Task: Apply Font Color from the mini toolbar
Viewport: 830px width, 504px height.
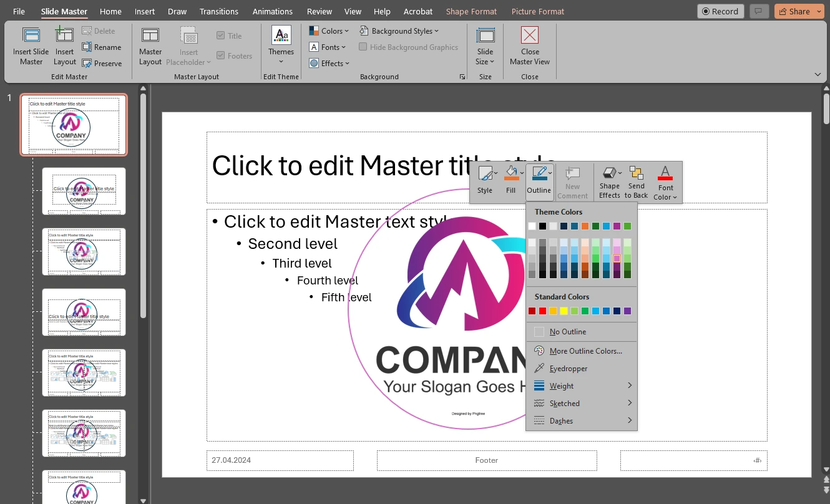Action: point(665,181)
